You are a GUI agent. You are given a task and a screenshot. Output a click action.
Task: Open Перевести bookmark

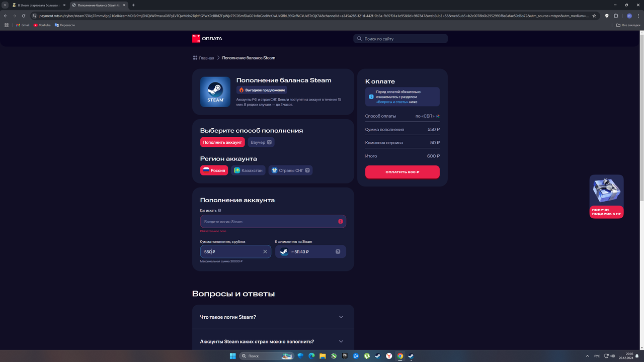[64, 25]
